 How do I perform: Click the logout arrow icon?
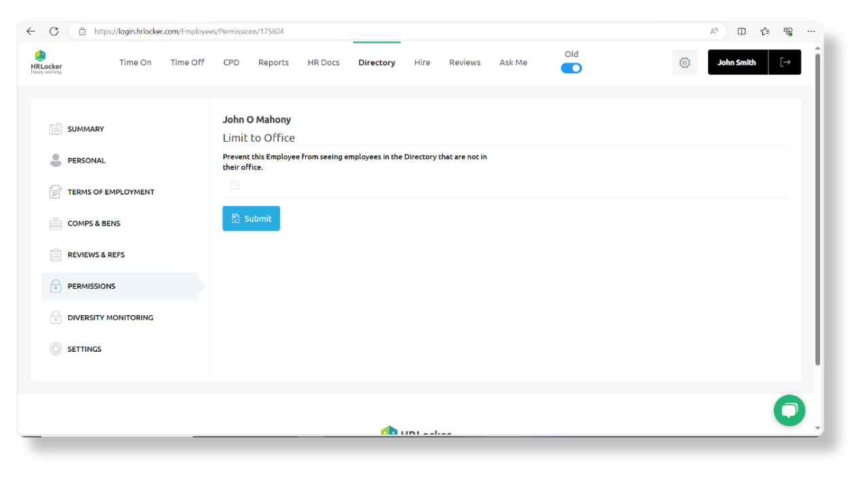785,62
